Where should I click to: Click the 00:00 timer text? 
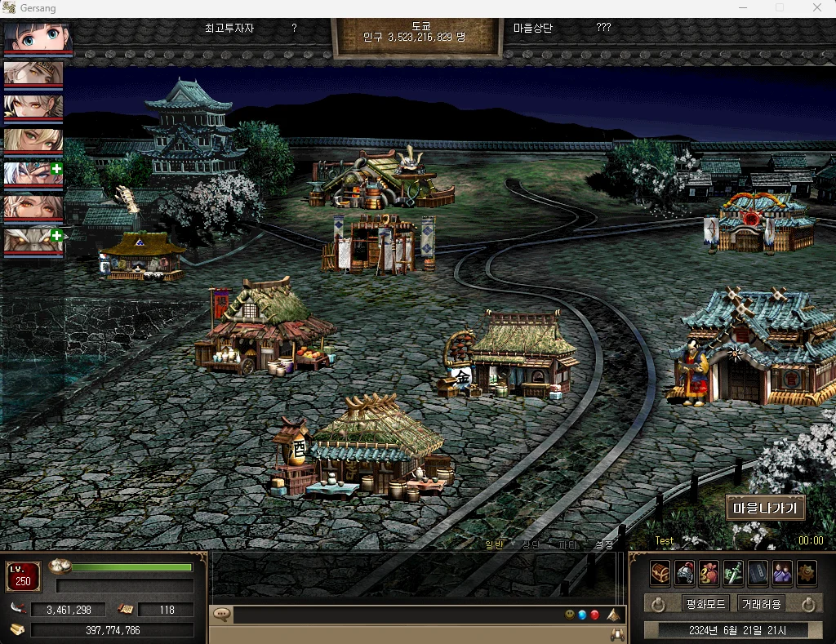(811, 540)
